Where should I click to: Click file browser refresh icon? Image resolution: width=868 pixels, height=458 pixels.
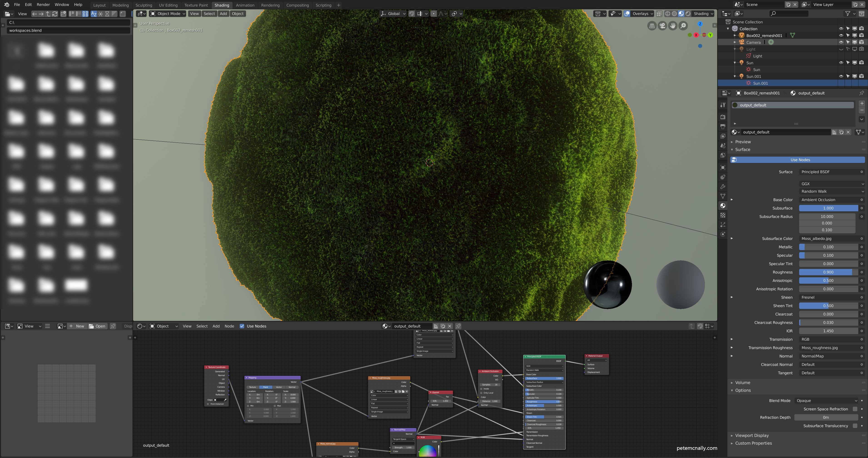tap(55, 14)
